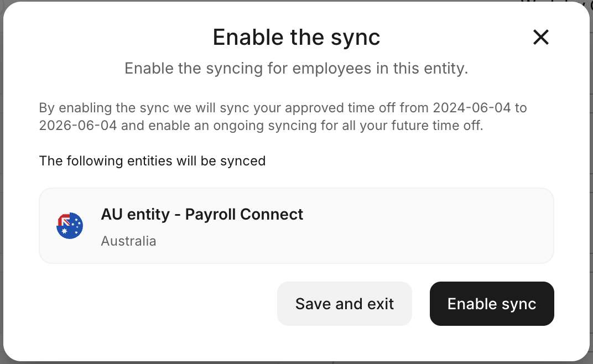This screenshot has height=364, width=593.
Task: Click the gray Save and exit control
Action: [x=344, y=304]
